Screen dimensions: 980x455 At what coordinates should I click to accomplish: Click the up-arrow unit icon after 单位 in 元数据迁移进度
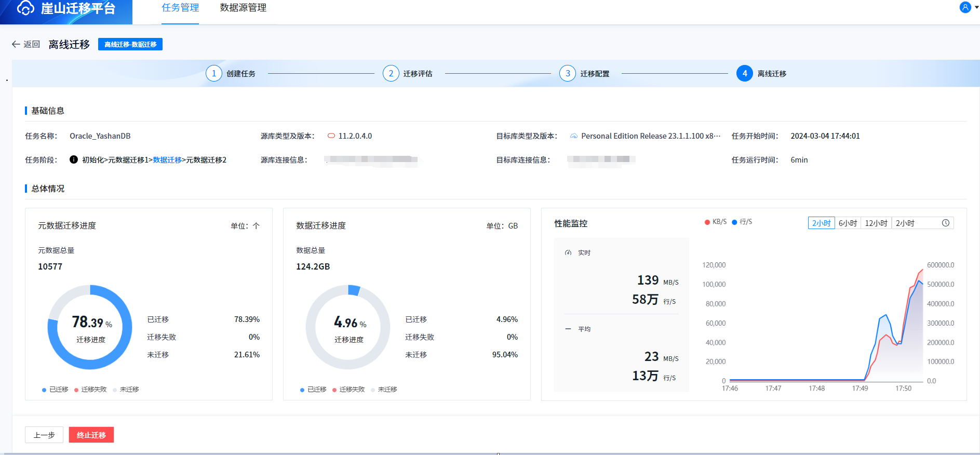tap(256, 226)
